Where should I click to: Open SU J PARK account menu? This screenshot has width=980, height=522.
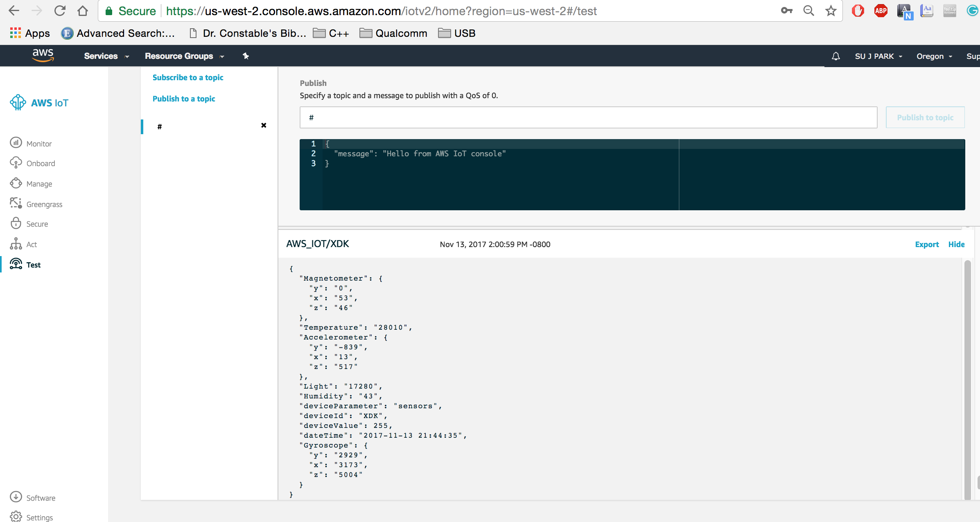pos(878,56)
